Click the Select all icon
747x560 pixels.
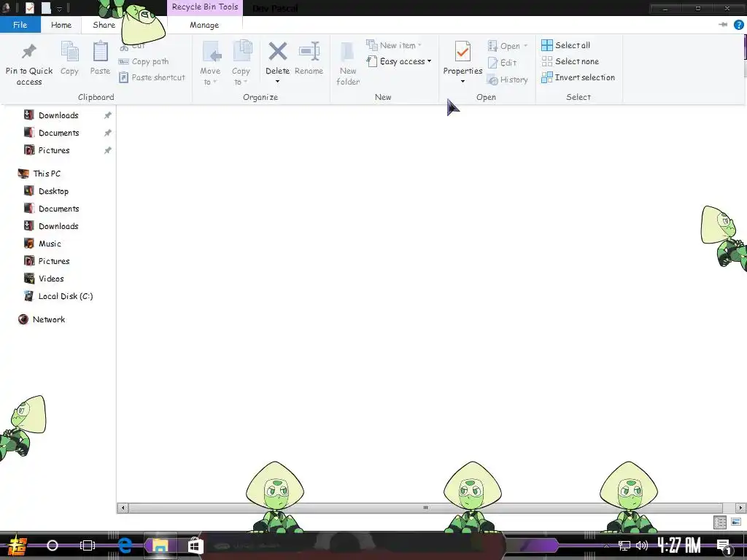(x=547, y=45)
